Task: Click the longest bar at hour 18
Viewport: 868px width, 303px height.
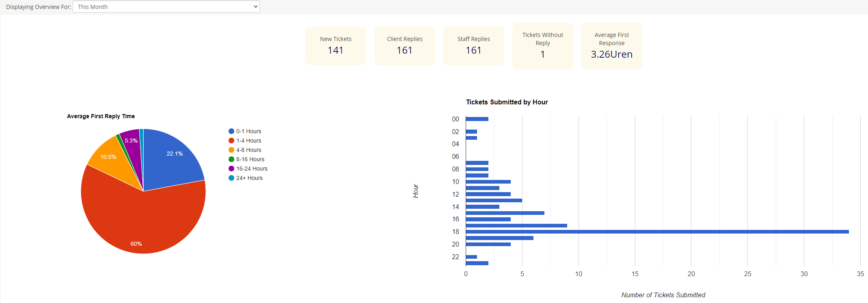Action: click(x=657, y=232)
